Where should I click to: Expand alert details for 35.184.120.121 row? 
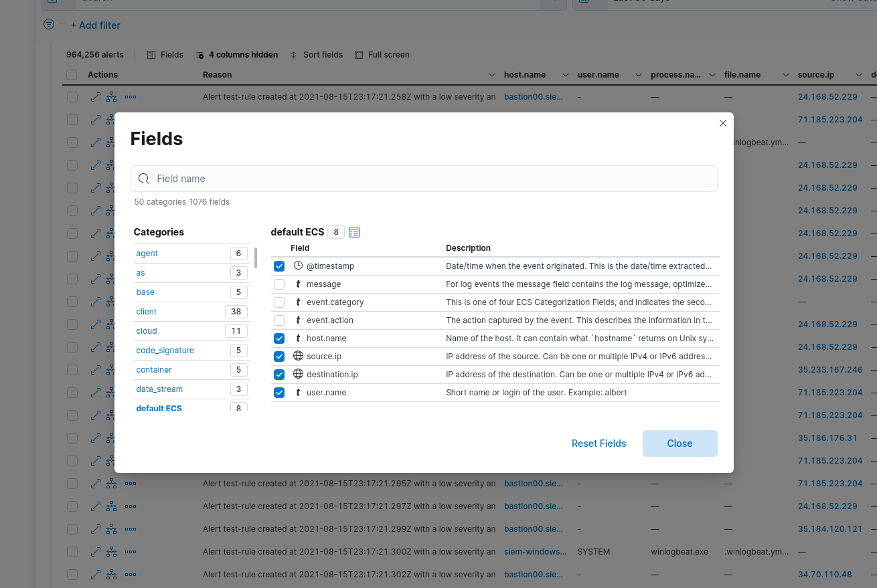[96, 529]
